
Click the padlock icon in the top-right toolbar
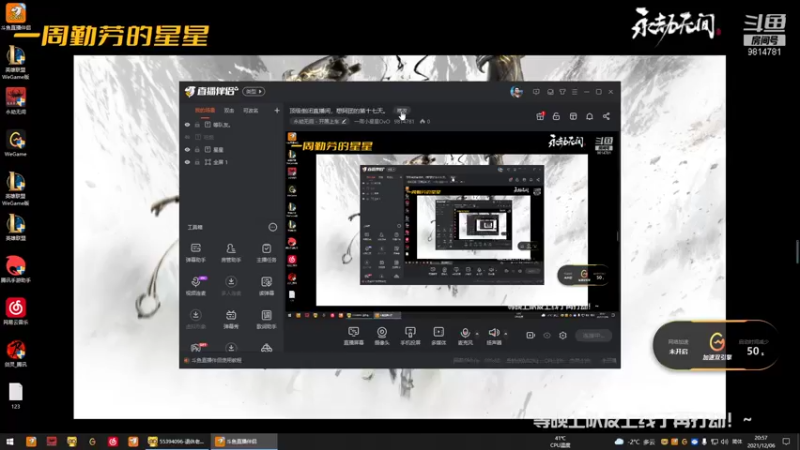pos(556,116)
